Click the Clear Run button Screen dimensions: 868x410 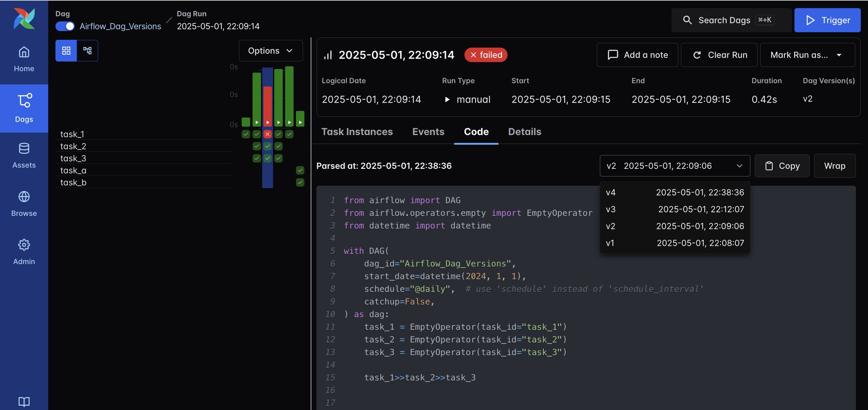(719, 55)
